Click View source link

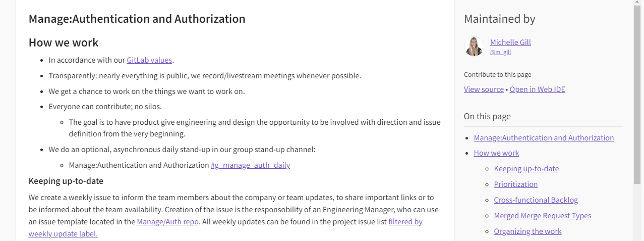484,89
